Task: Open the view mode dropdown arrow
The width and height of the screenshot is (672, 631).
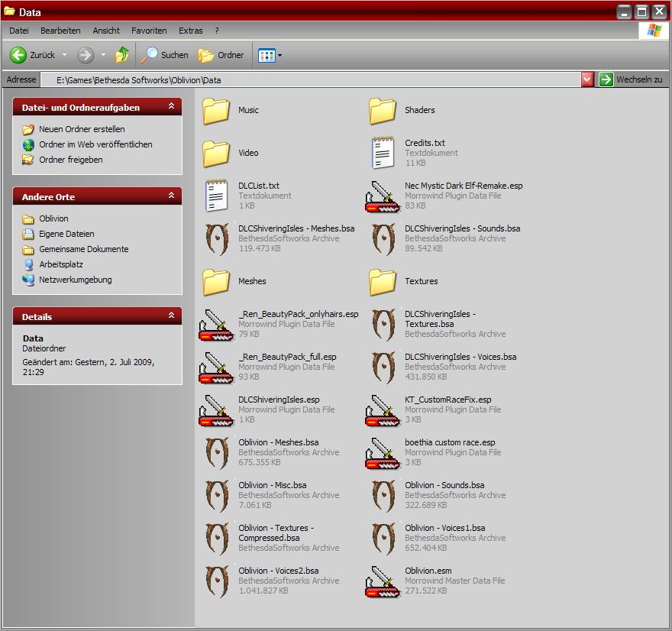Action: click(x=279, y=55)
